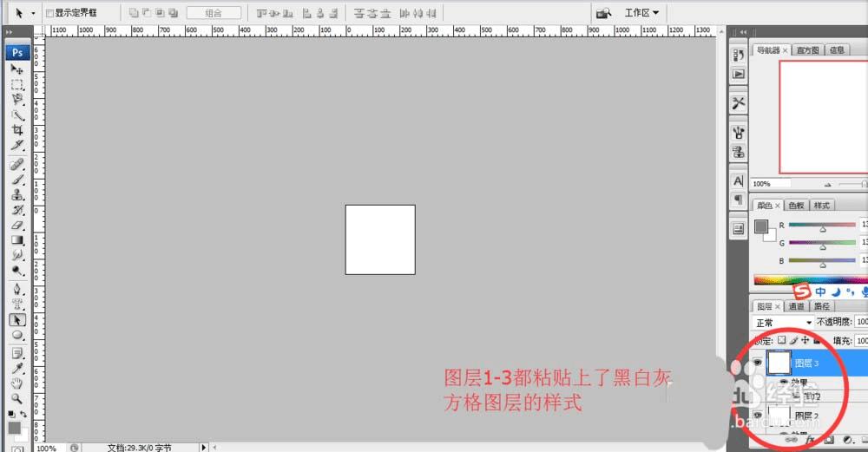Click the Photoshop Ps logo in toolbox
The height and width of the screenshot is (452, 868).
pyautogui.click(x=17, y=52)
